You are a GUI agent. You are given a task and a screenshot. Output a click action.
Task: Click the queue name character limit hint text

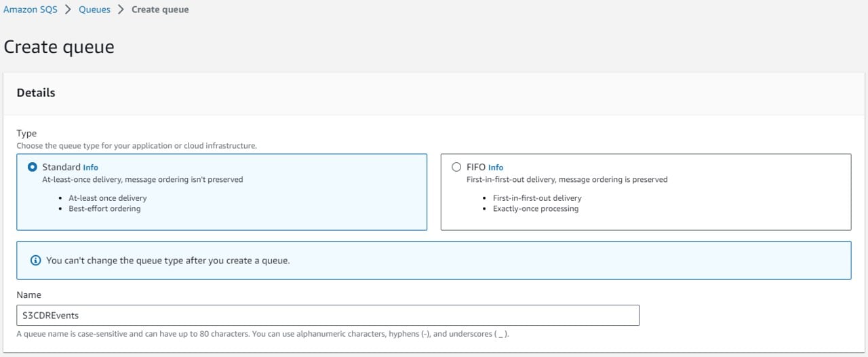[x=263, y=334]
